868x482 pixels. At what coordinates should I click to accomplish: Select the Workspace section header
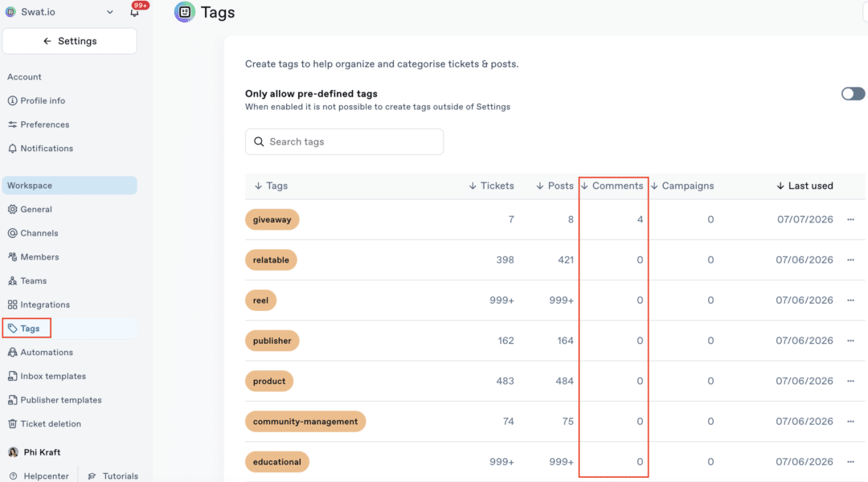(x=70, y=186)
